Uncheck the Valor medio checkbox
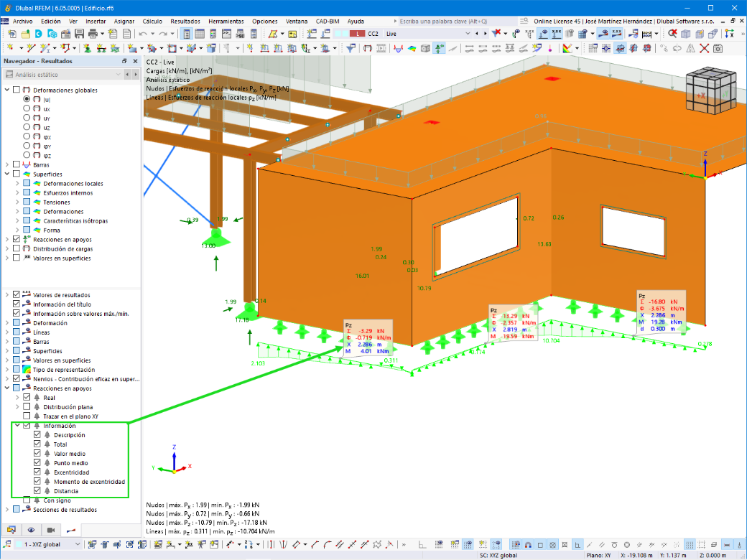Screen dimensions: 747x560 [37, 453]
